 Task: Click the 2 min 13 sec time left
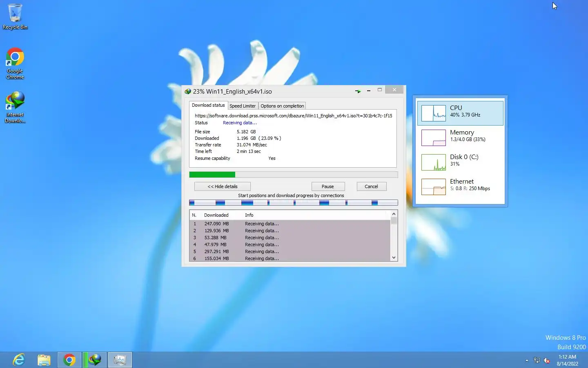(249, 151)
